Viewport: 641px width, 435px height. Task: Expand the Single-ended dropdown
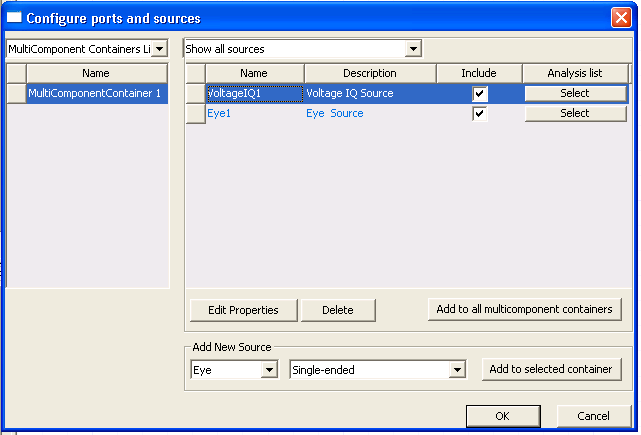(457, 370)
